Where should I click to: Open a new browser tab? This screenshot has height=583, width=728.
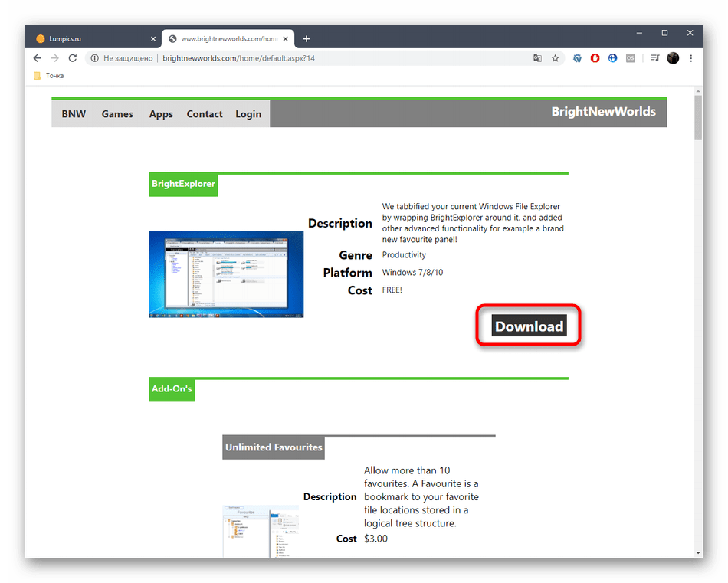(x=307, y=38)
